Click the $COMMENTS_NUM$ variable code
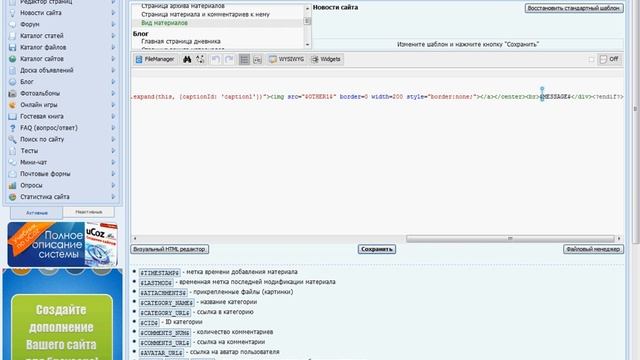The width and height of the screenshot is (640, 360). coord(165,333)
